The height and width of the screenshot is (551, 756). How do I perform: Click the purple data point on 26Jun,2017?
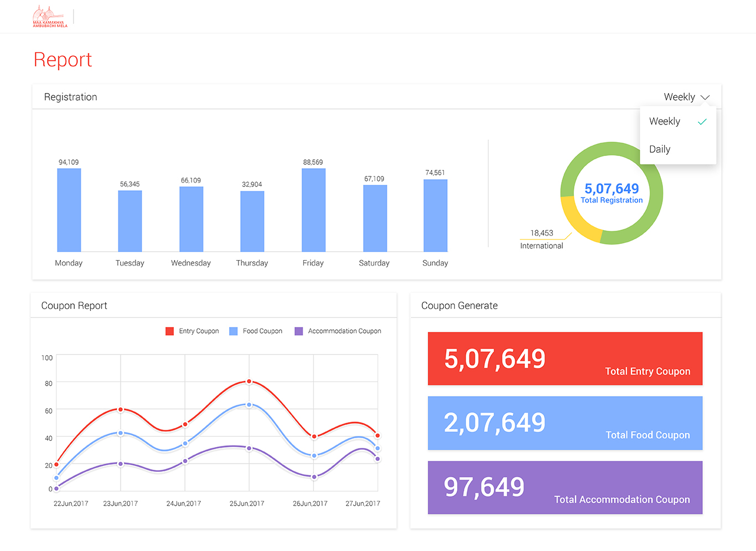[x=314, y=477]
